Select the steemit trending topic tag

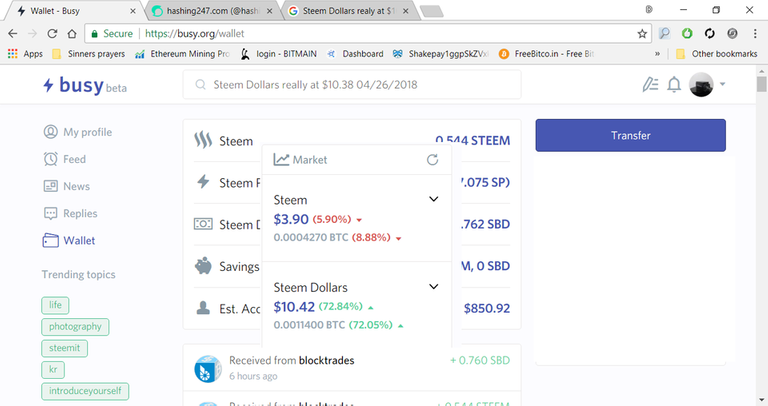[65, 348]
